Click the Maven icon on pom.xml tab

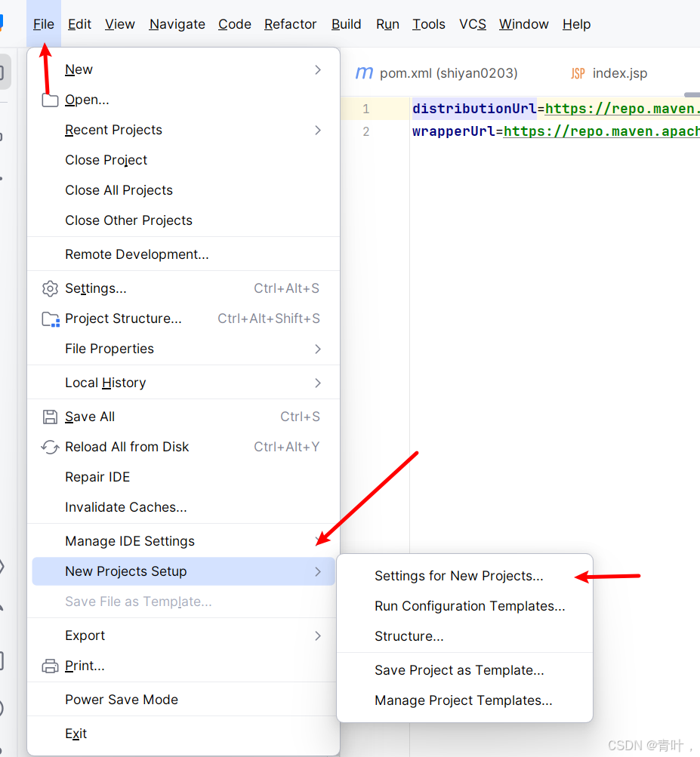coord(364,73)
